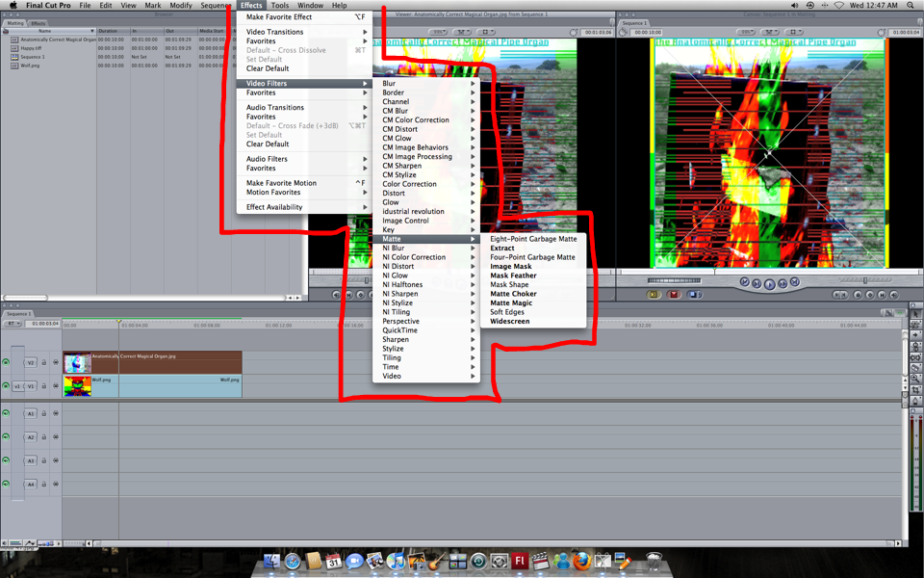Select the Crop tool in tool palette
Image resolution: width=924 pixels, height=578 pixels.
915,390
